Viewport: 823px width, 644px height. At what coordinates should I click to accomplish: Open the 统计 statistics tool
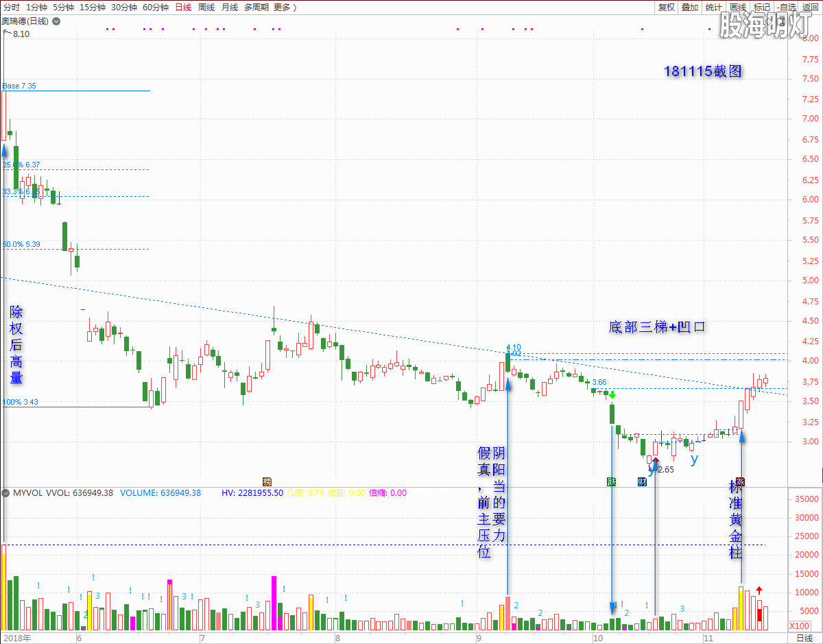(x=713, y=8)
